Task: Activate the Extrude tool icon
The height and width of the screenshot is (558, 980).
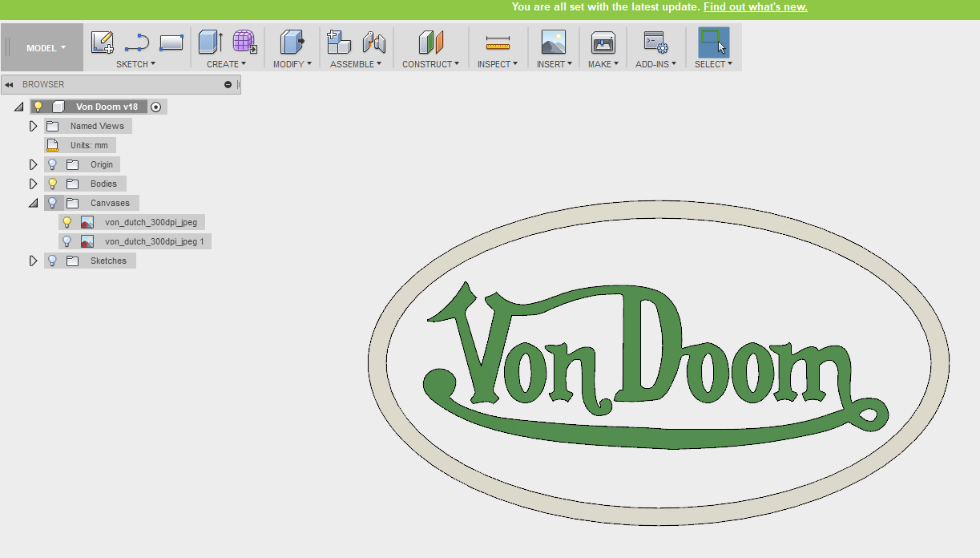Action: [211, 42]
